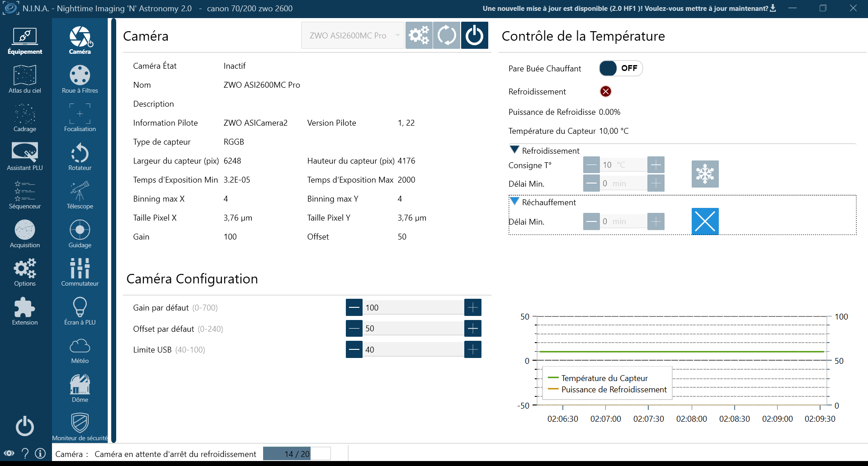
Task: Increase Offset par défaut value
Action: 473,329
